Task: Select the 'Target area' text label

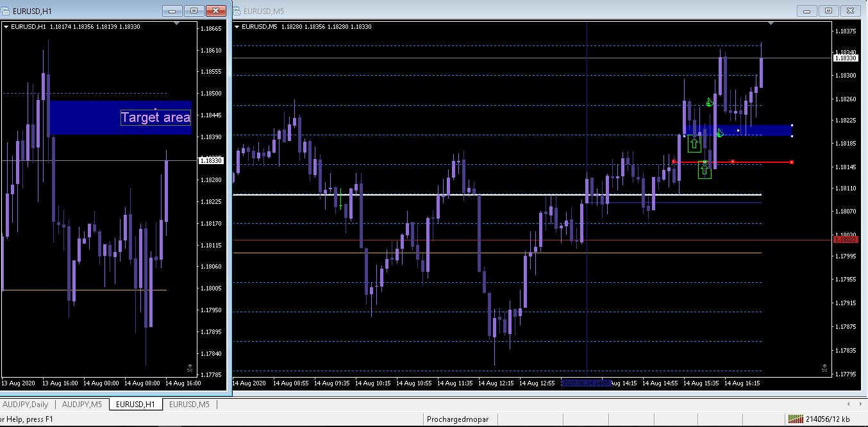Action: tap(156, 117)
